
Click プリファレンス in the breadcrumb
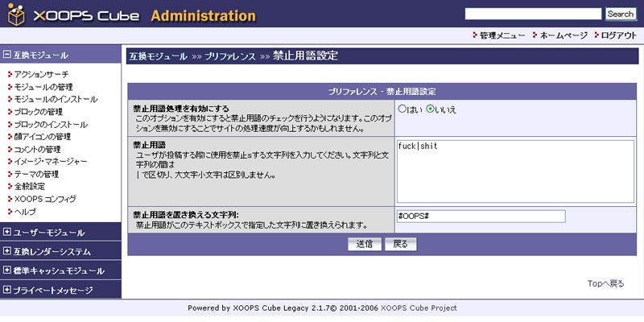point(230,56)
